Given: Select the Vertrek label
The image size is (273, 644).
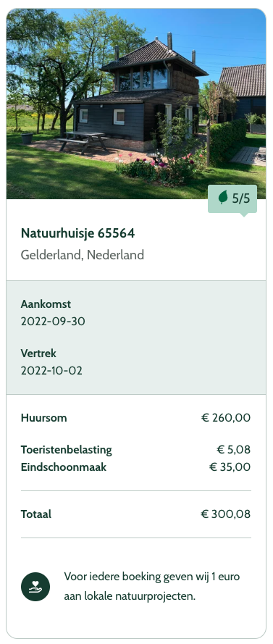Looking at the screenshot, I should tap(38, 354).
